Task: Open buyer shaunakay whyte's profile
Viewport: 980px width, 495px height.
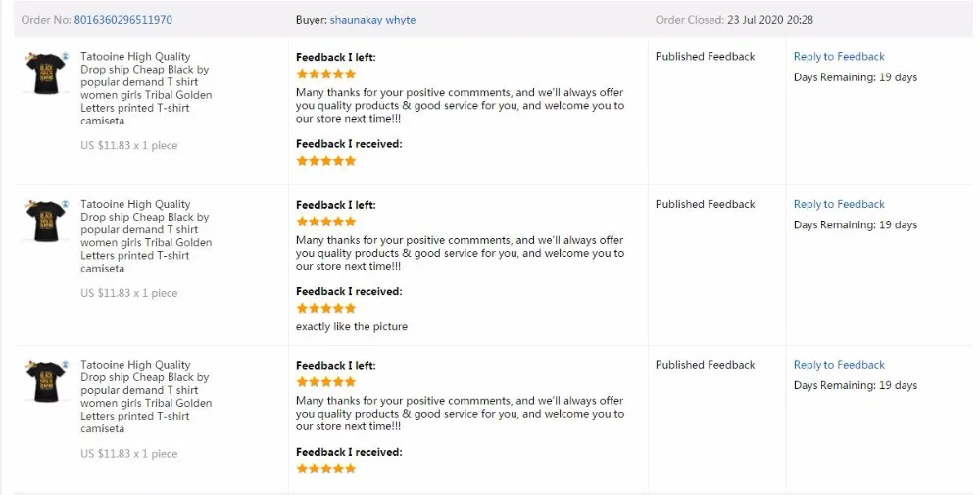Action: coord(372,20)
